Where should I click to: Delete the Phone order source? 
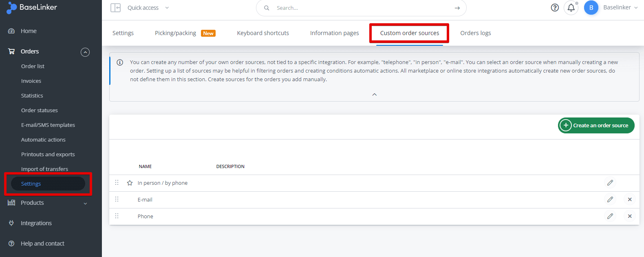630,216
